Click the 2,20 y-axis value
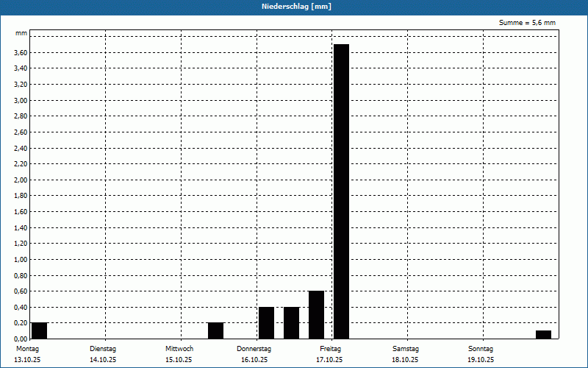Image resolution: width=588 pixels, height=368 pixels. click(21, 163)
